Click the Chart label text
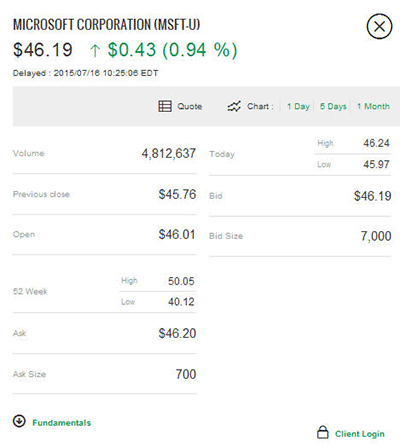The width and height of the screenshot is (400, 447). 260,106
